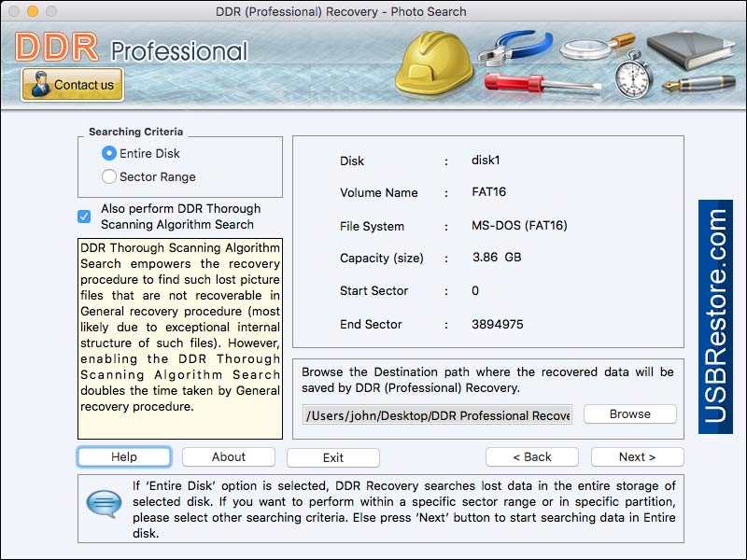Click the Contact us person icon
This screenshot has width=747, height=560.
click(39, 85)
